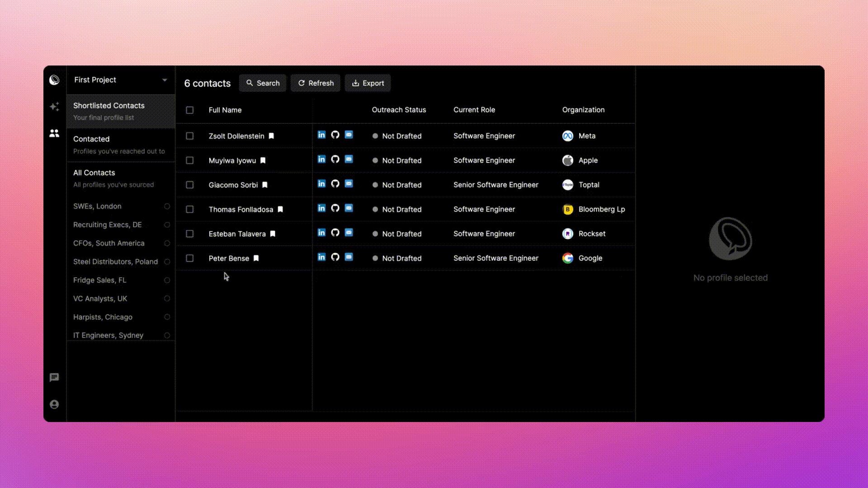Click the app logo at top left
This screenshot has width=868, height=488.
pos(54,80)
